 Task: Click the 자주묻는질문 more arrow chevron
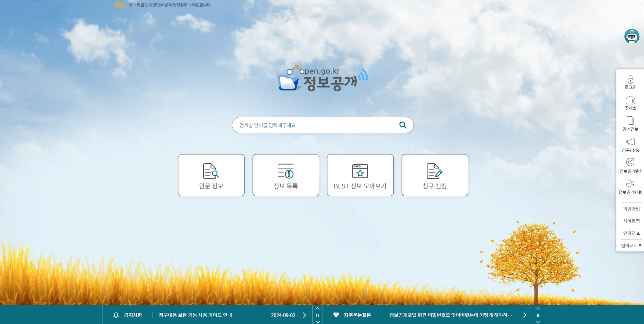pos(525,315)
